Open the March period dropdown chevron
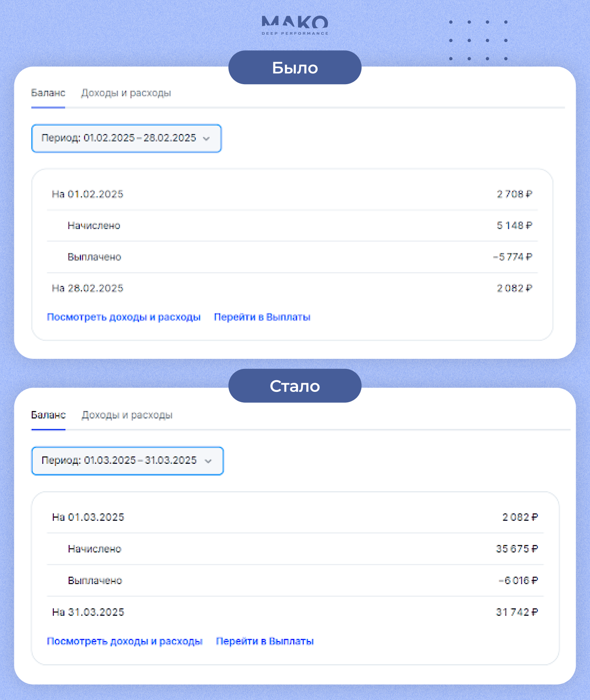The image size is (590, 700). coord(208,461)
